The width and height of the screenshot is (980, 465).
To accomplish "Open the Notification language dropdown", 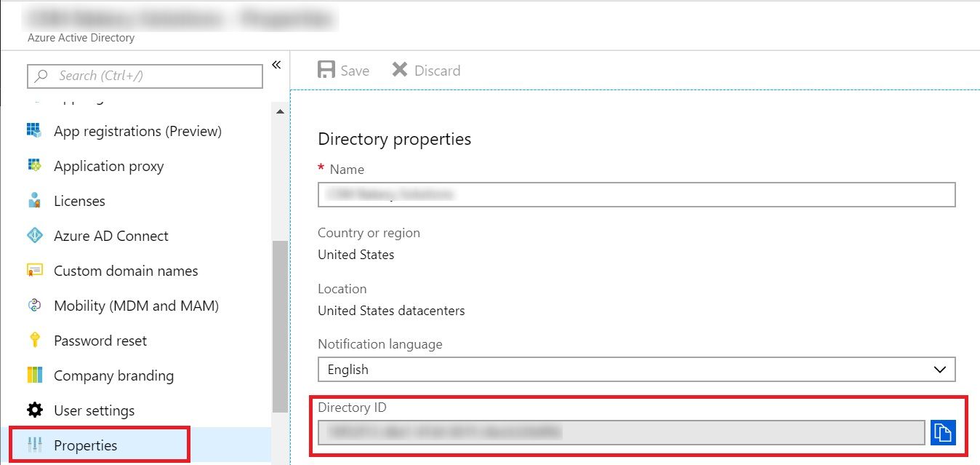I will (637, 370).
